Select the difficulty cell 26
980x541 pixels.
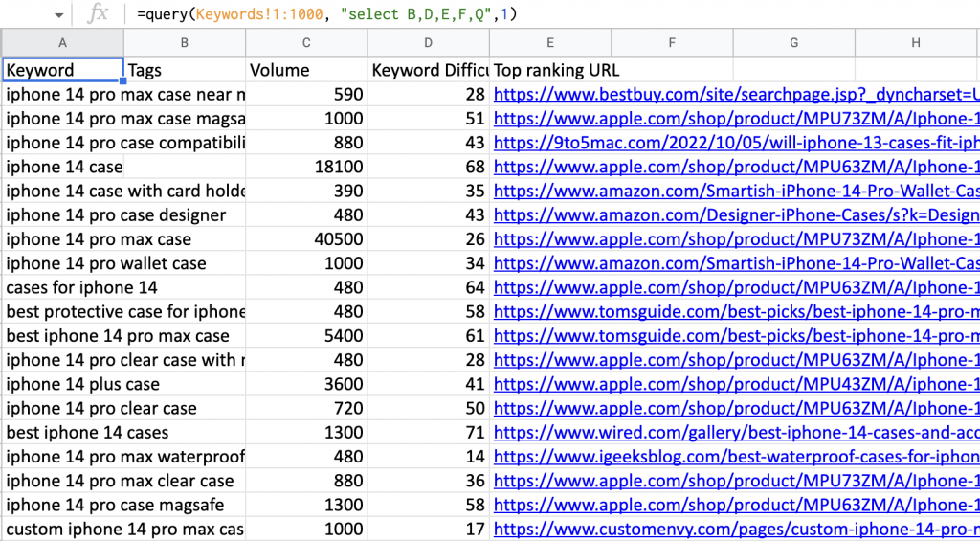[x=428, y=239]
